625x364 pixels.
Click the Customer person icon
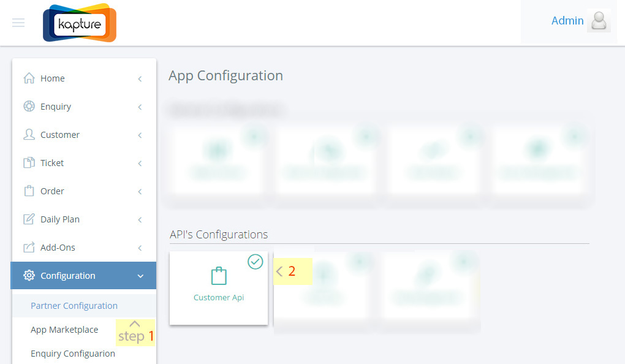29,134
